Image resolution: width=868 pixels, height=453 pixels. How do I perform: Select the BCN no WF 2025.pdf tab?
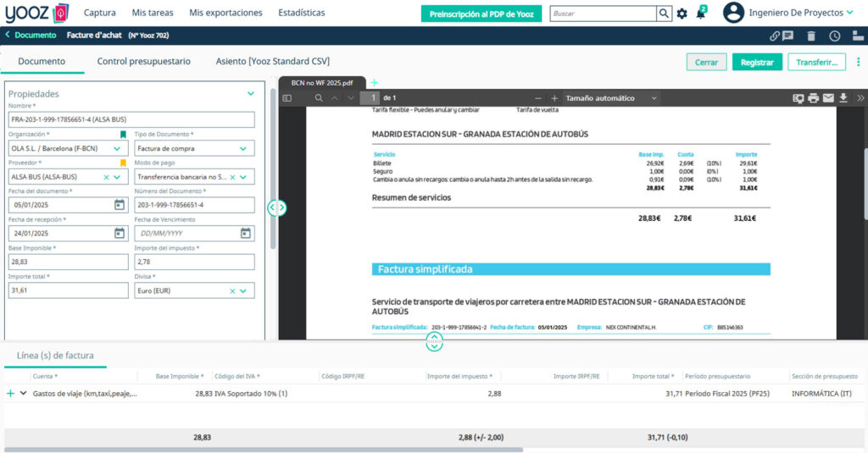pyautogui.click(x=322, y=83)
